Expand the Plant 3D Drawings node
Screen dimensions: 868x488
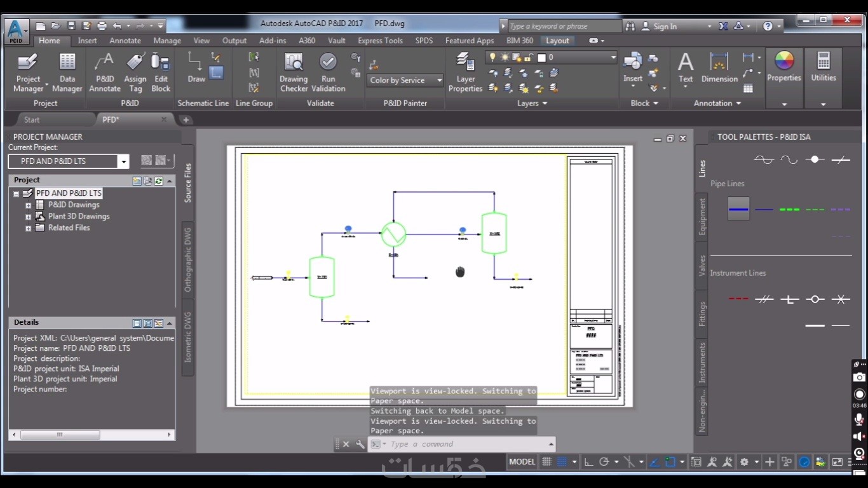point(28,217)
